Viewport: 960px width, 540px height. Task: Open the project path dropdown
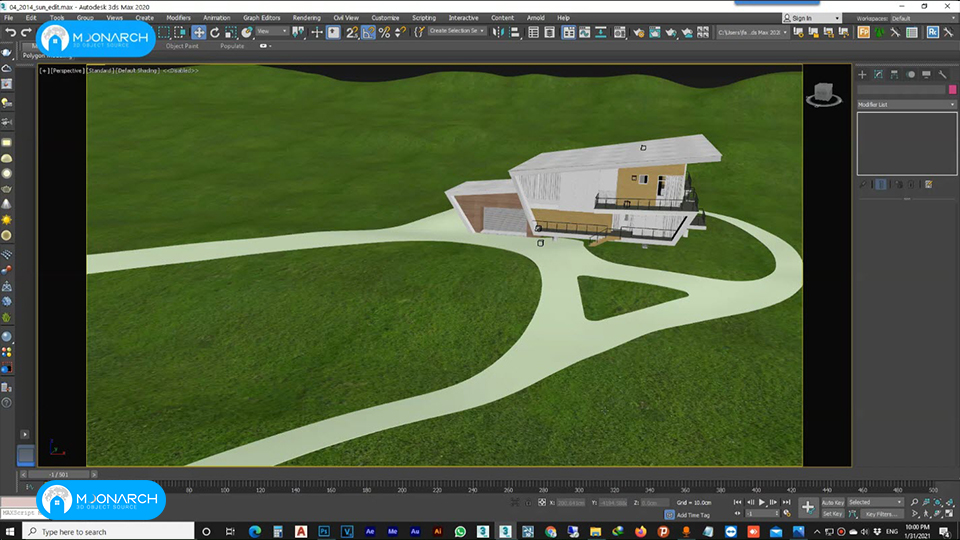click(x=752, y=32)
